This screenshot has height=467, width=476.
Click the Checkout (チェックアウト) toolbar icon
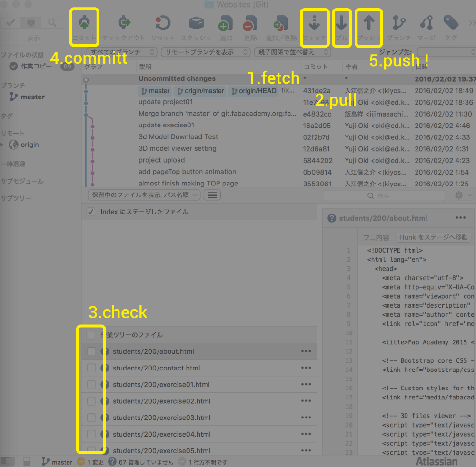tap(124, 23)
